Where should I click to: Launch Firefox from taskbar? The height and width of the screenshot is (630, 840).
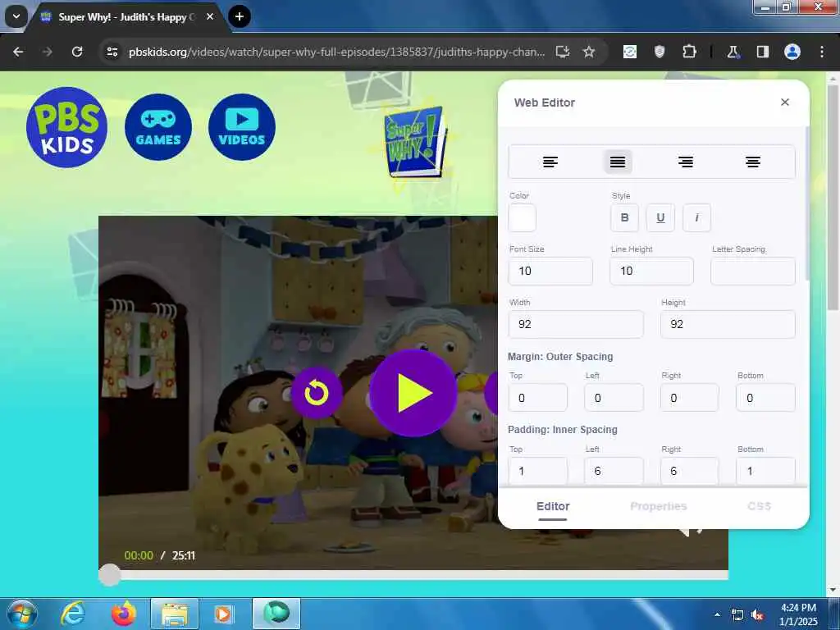coord(124,614)
